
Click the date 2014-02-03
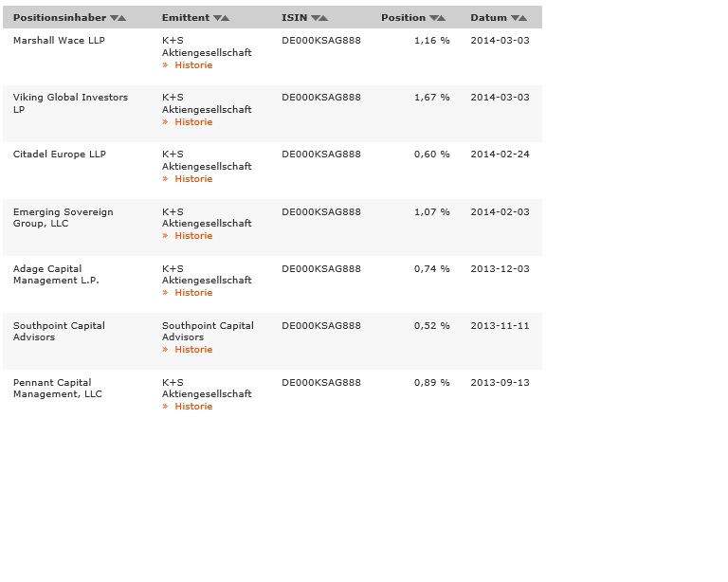tap(500, 212)
